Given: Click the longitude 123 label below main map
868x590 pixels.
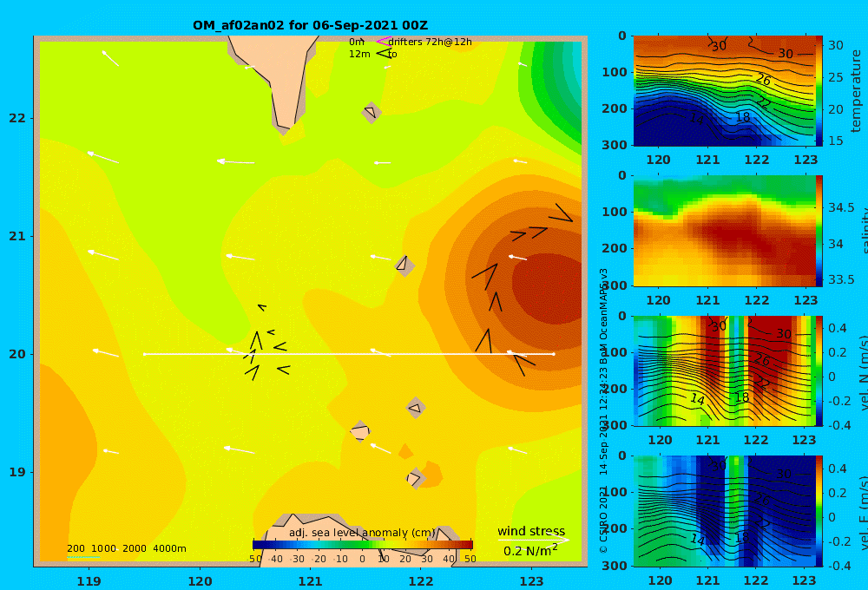Looking at the screenshot, I should tap(532, 581).
